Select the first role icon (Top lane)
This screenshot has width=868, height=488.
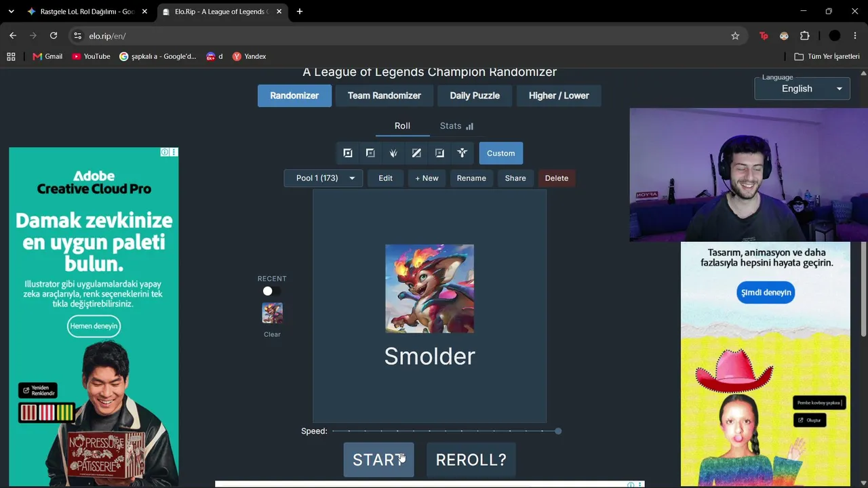[x=348, y=153]
